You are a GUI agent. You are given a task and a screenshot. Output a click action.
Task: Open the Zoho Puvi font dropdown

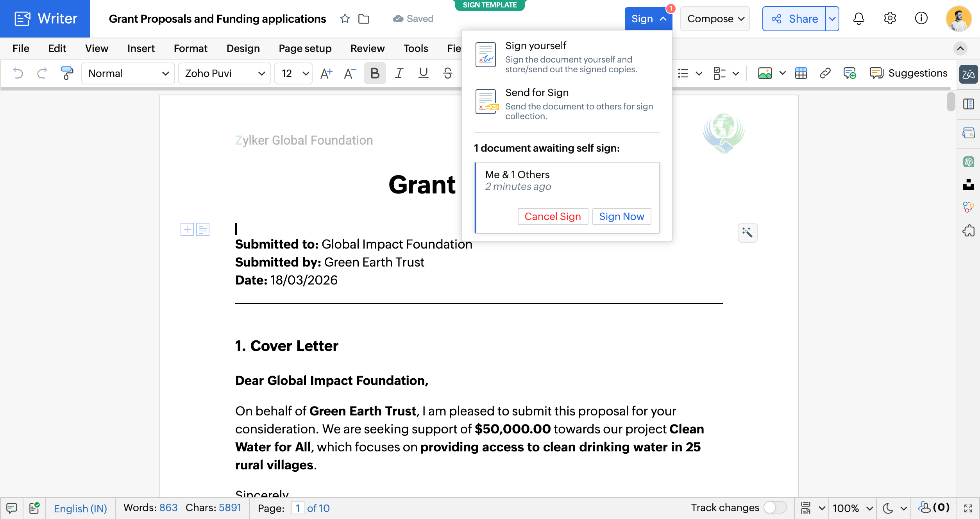point(224,73)
